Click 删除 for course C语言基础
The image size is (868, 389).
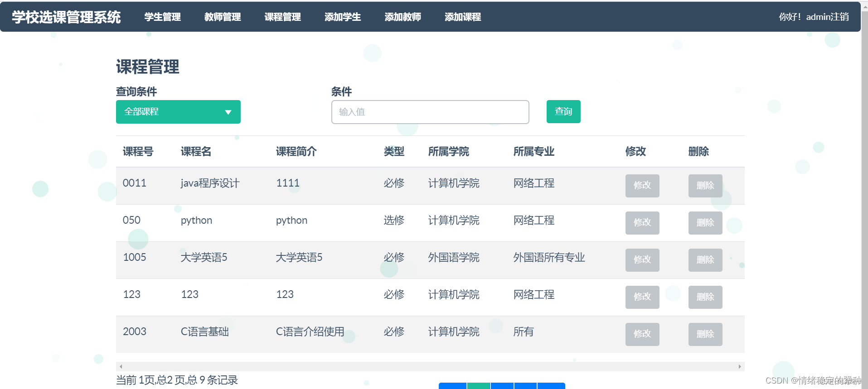pyautogui.click(x=705, y=334)
